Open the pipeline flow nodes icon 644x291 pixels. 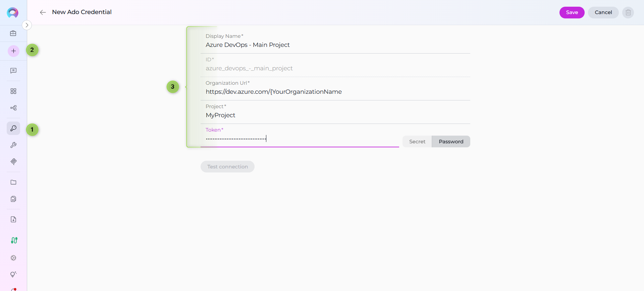click(x=13, y=108)
